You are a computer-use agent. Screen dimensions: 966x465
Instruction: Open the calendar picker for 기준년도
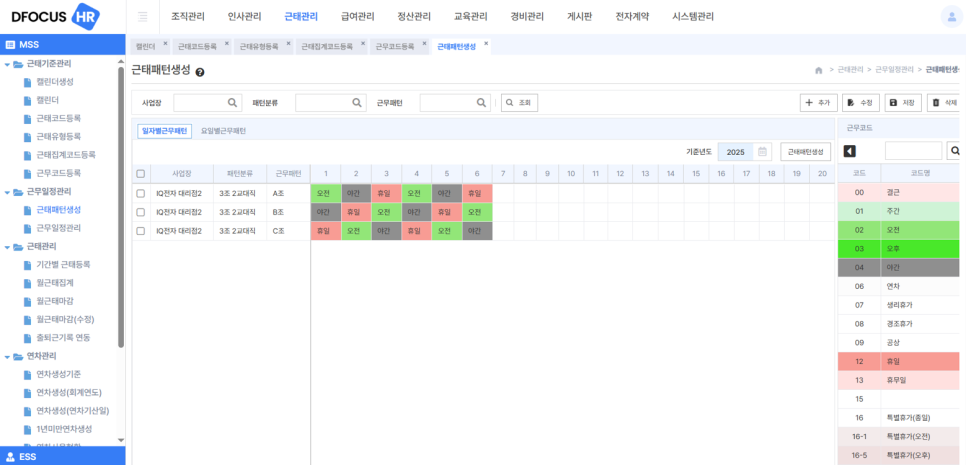pyautogui.click(x=762, y=152)
